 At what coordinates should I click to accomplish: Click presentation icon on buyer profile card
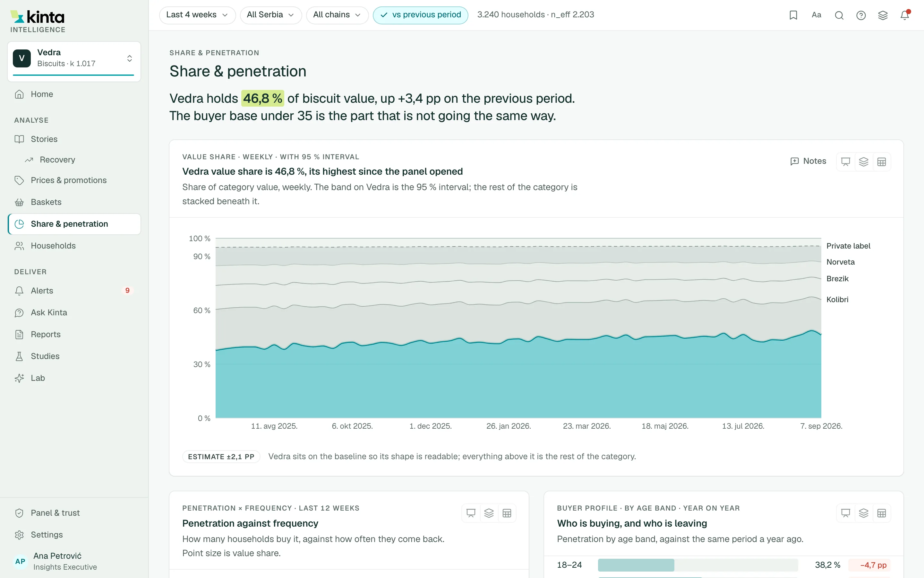point(845,513)
